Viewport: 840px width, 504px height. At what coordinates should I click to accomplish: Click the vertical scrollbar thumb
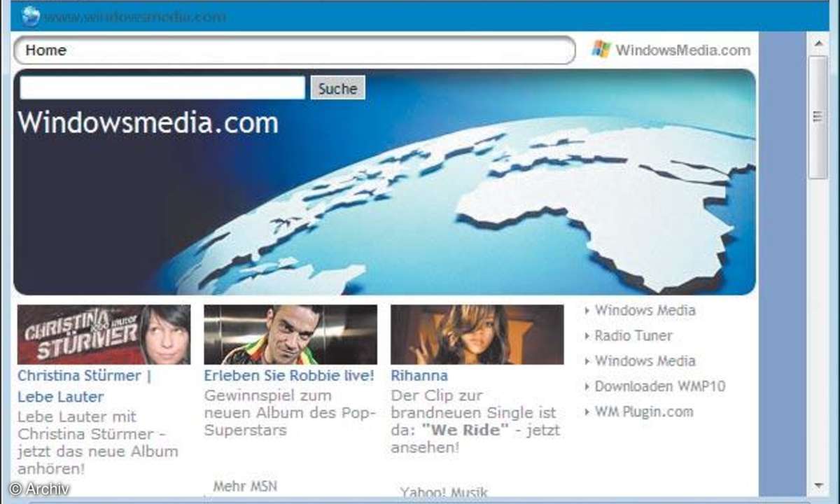pyautogui.click(x=818, y=116)
